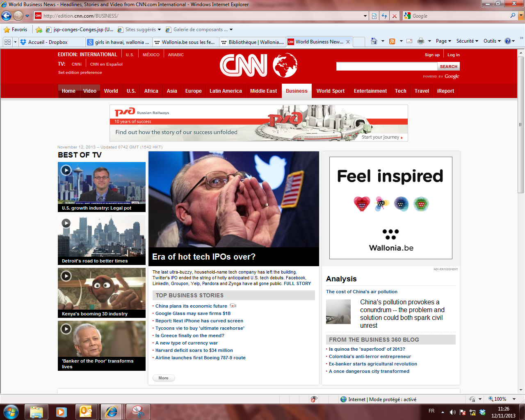Click the China pollution analysis thumbnail
525x420 pixels.
[338, 312]
